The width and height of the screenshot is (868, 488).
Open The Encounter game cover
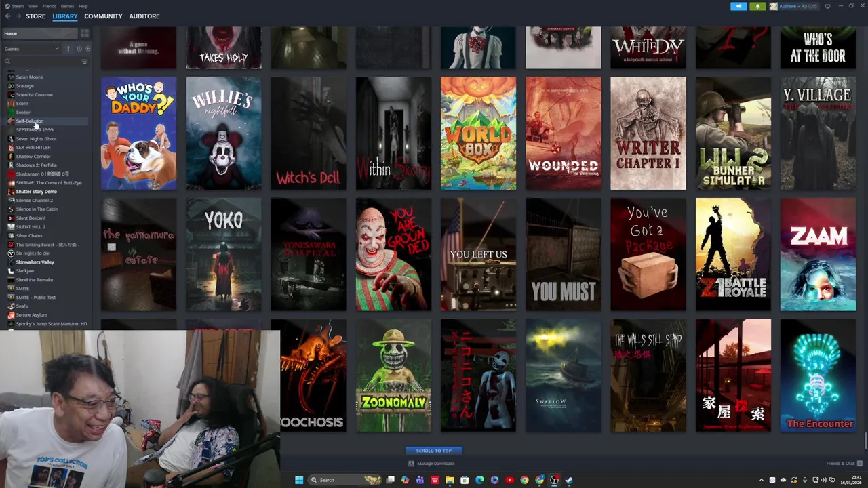818,375
